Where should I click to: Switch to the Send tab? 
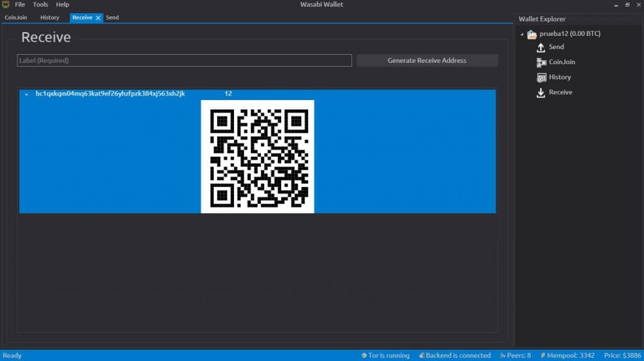tap(112, 18)
